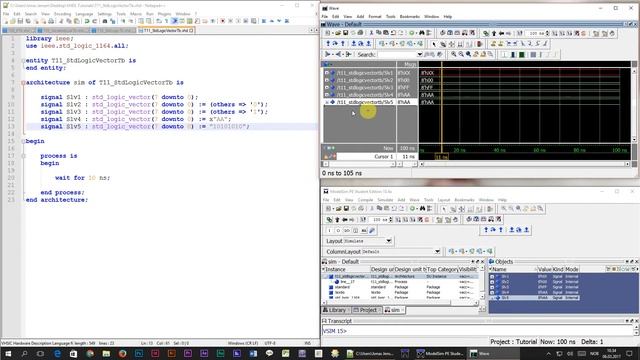Click Wave horizontal time scrollbar
640x360 pixels.
click(x=524, y=164)
